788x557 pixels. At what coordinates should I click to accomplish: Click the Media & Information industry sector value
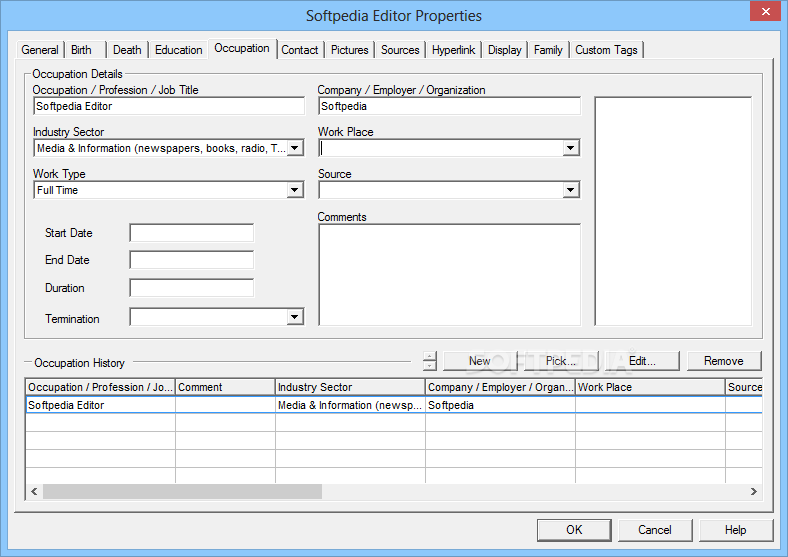(x=161, y=148)
